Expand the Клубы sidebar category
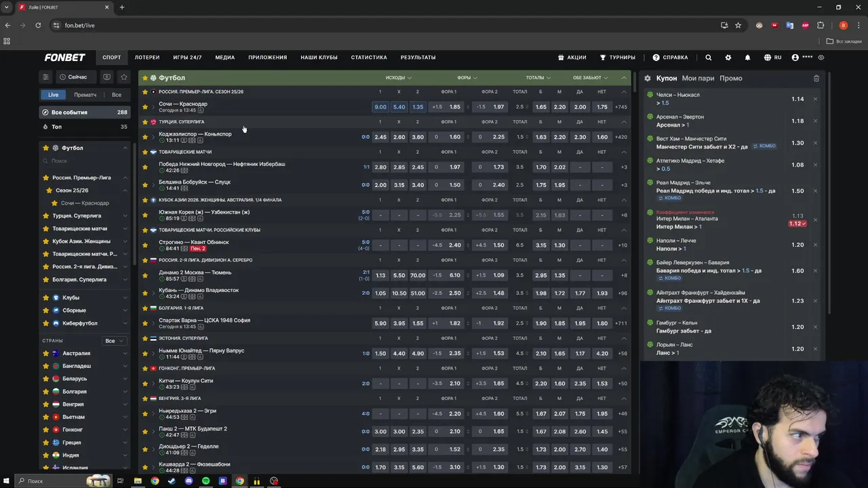868x488 pixels. (125, 298)
